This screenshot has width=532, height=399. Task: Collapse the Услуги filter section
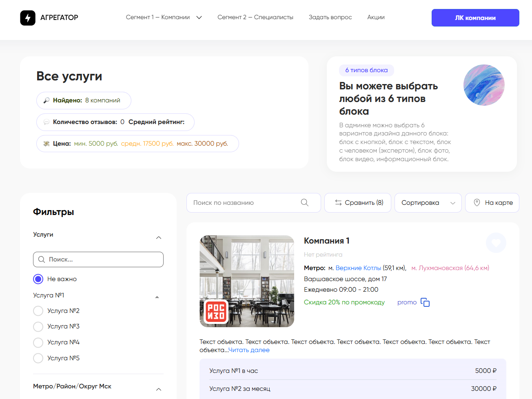[159, 237]
